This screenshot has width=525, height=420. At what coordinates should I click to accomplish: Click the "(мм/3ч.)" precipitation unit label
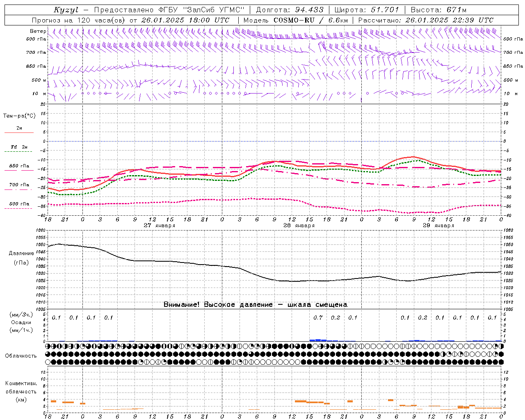point(21,315)
